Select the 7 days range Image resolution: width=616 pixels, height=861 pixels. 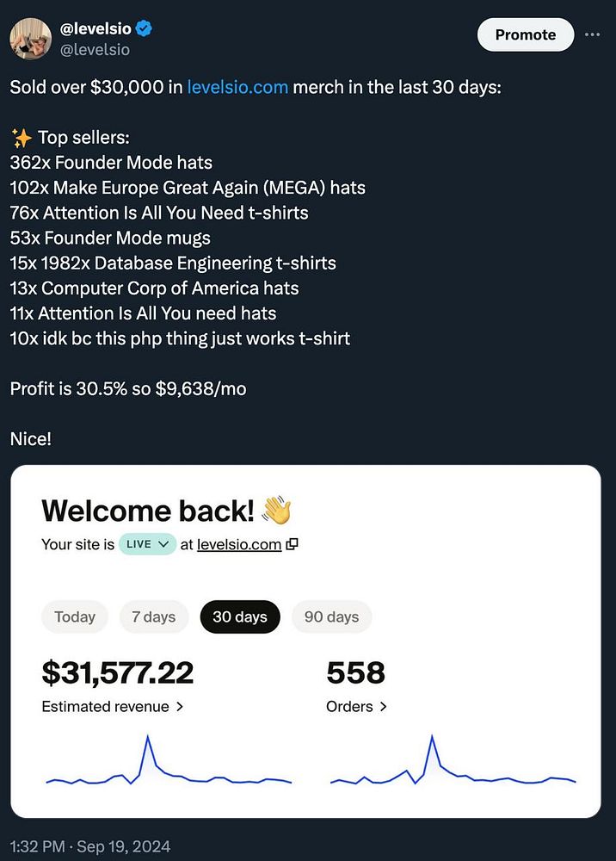point(154,616)
